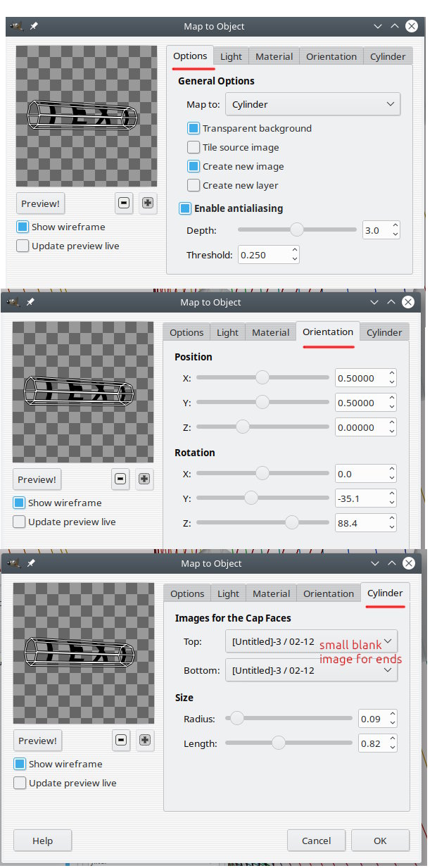The width and height of the screenshot is (437, 868).
Task: Click the cylinder Radius slider
Action: 289,718
